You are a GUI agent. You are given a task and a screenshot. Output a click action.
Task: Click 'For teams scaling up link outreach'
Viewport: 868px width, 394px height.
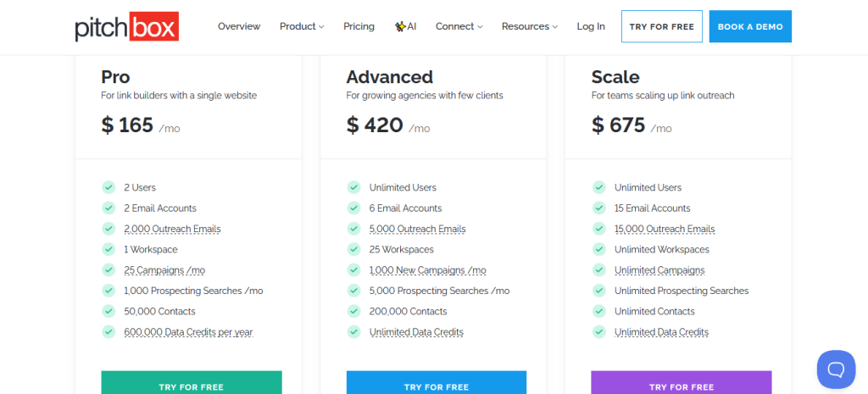(x=663, y=95)
